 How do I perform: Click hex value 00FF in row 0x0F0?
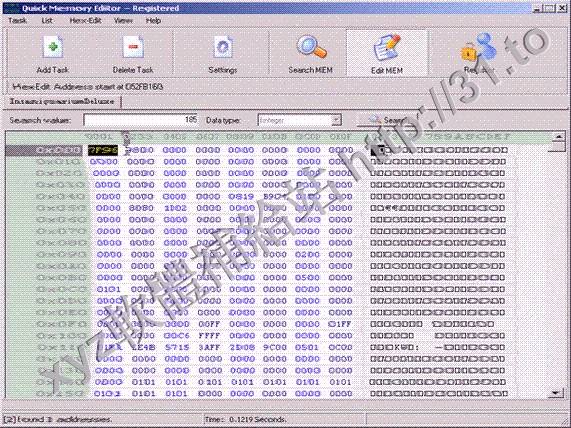pos(208,324)
